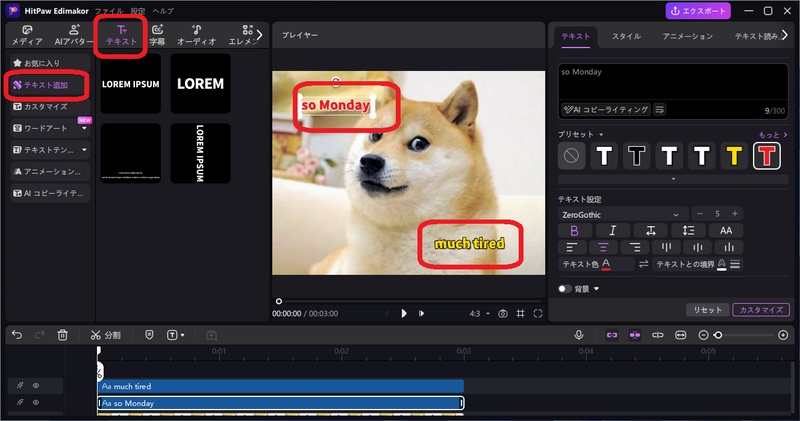Align text to the right
Screen dimensions: 800x421
pyautogui.click(x=635, y=247)
